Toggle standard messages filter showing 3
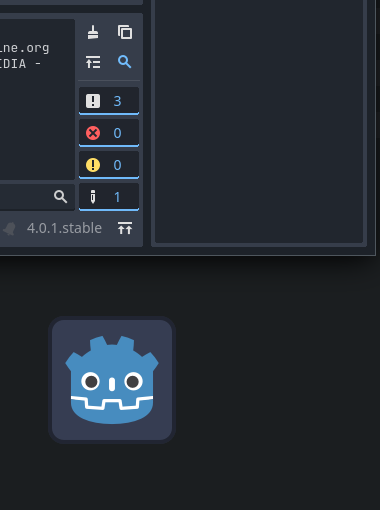This screenshot has width=380, height=510. point(109,101)
